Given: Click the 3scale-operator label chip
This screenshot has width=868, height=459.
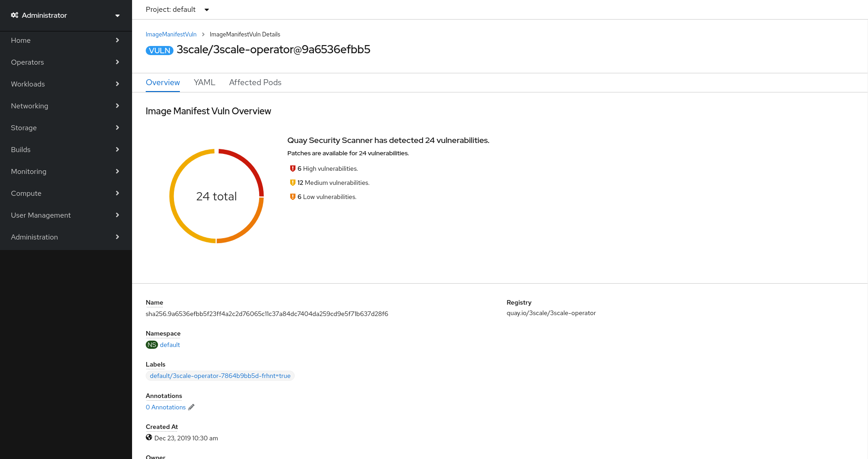Looking at the screenshot, I should pyautogui.click(x=220, y=376).
